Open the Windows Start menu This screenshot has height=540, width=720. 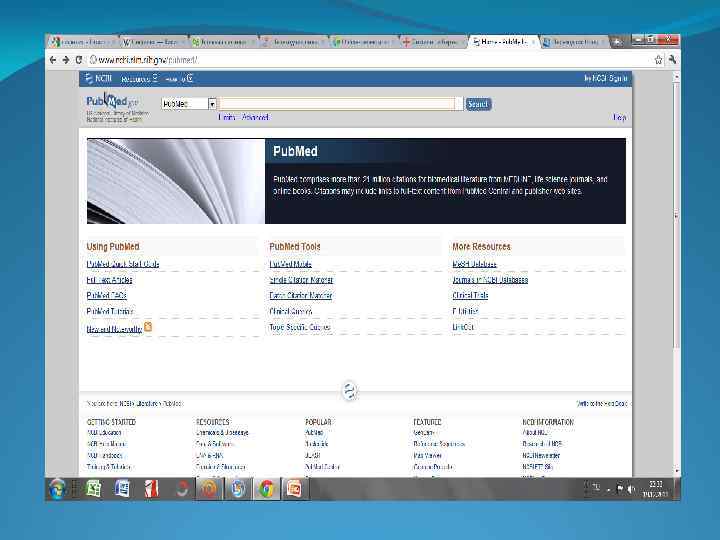pyautogui.click(x=57, y=489)
